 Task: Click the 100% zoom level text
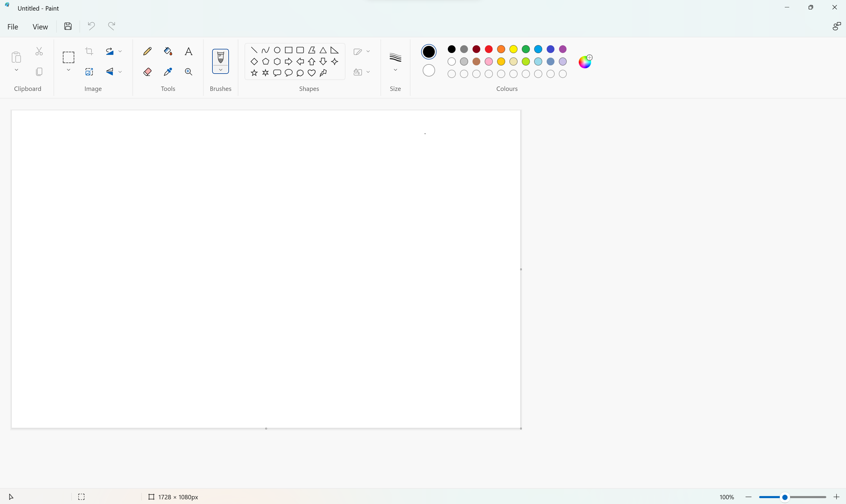[x=727, y=497]
